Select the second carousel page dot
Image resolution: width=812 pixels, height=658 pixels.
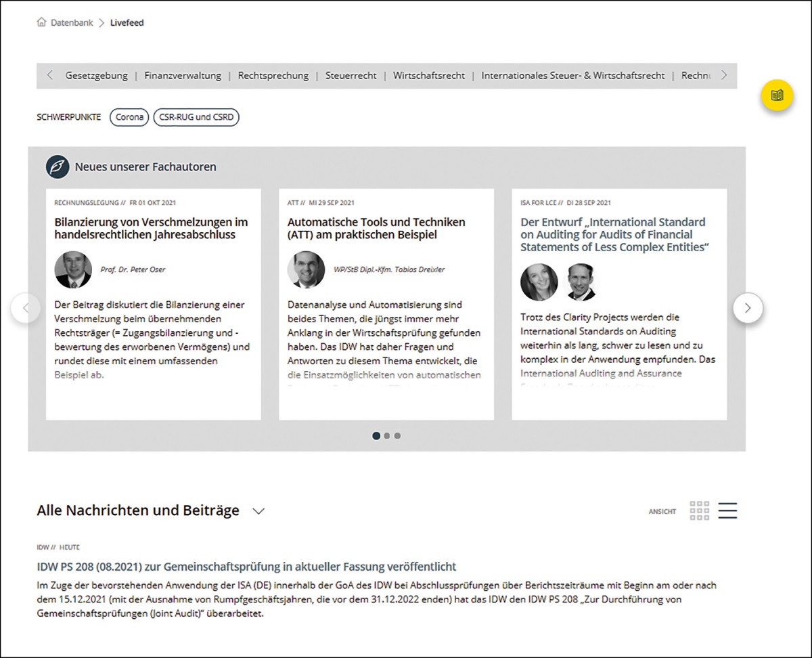coord(387,436)
